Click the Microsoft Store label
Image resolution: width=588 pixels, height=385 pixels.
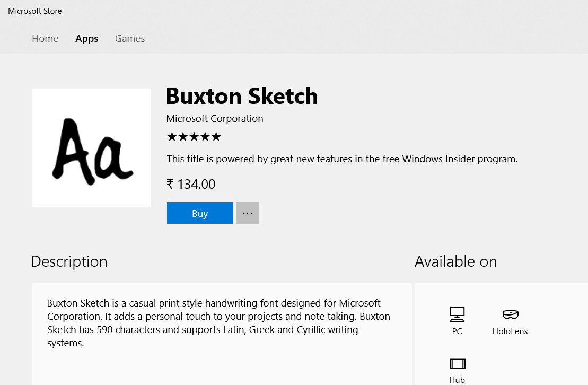[34, 11]
